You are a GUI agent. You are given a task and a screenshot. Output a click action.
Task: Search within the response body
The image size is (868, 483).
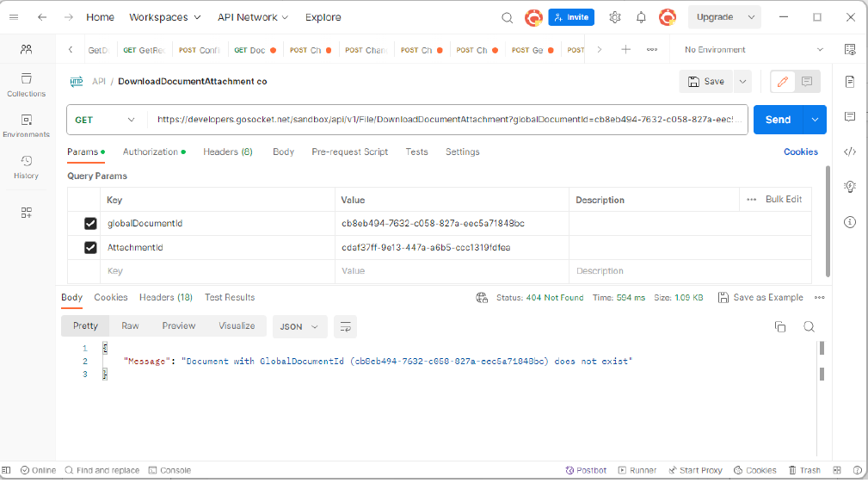tap(809, 327)
